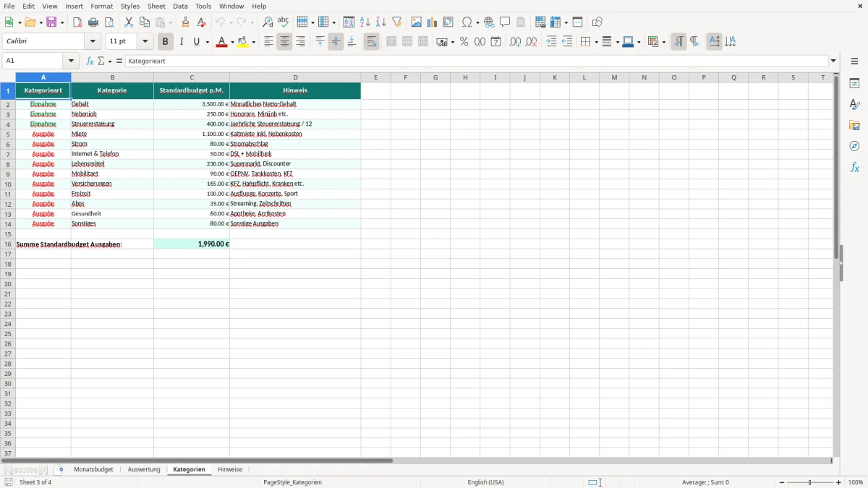The image size is (868, 488).
Task: Click the English (USA) language status
Action: [486, 482]
